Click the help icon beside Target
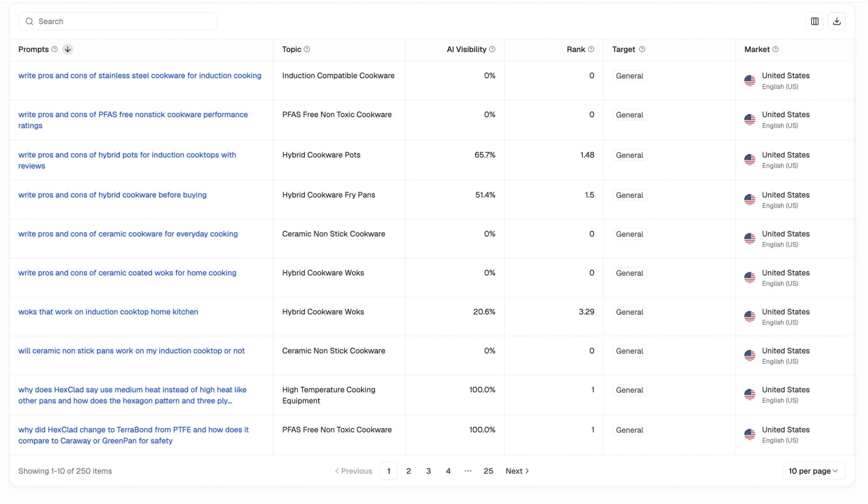The image size is (868, 504). pos(642,49)
